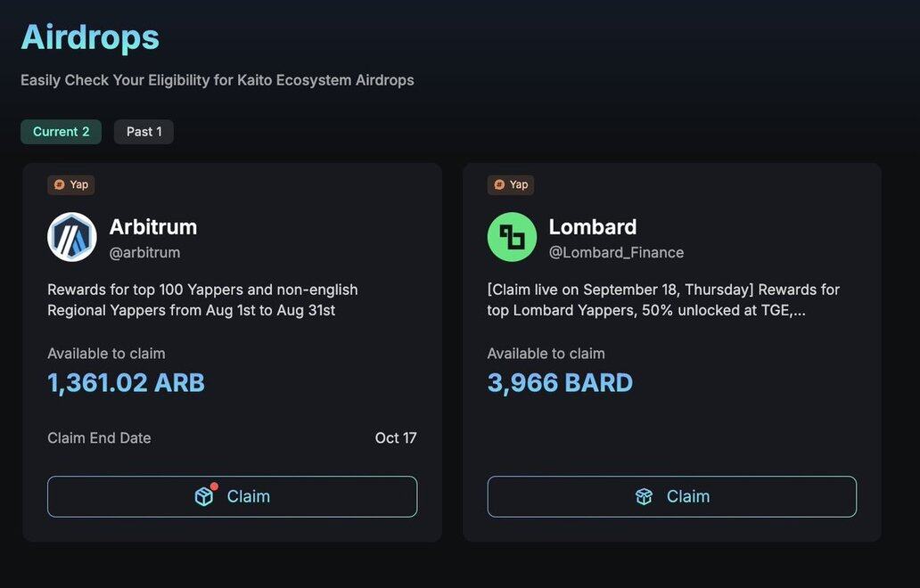Click the Arbitrum logo avatar
Screen dimensions: 920x588
tap(72, 237)
